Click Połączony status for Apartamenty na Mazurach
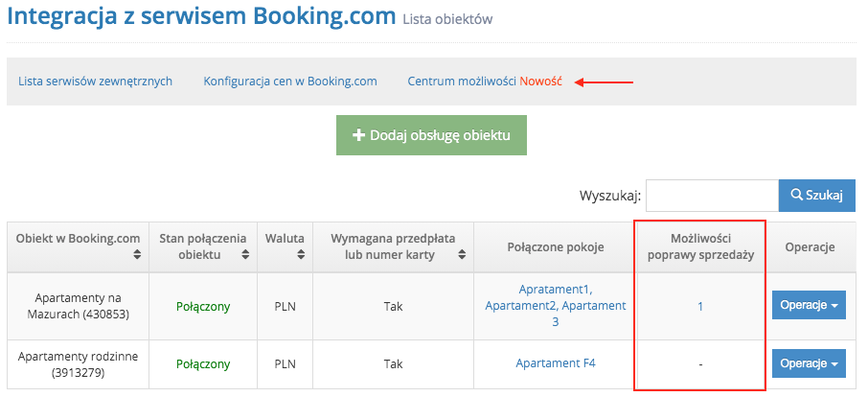The width and height of the screenshot is (868, 397). click(x=203, y=306)
